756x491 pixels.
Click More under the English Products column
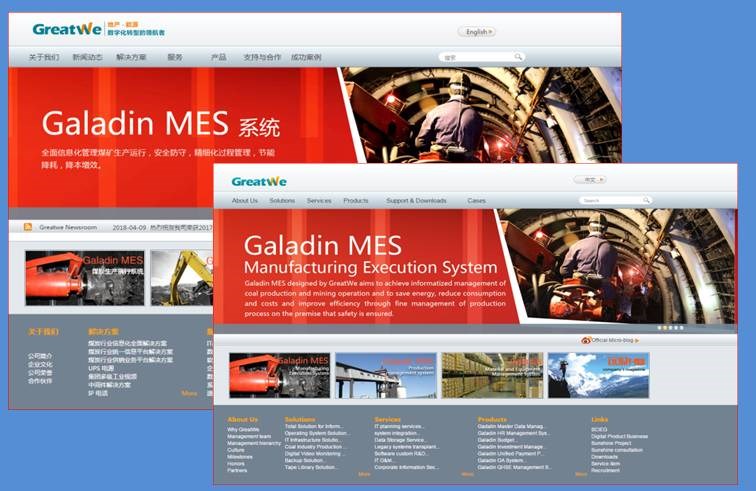[581, 474]
